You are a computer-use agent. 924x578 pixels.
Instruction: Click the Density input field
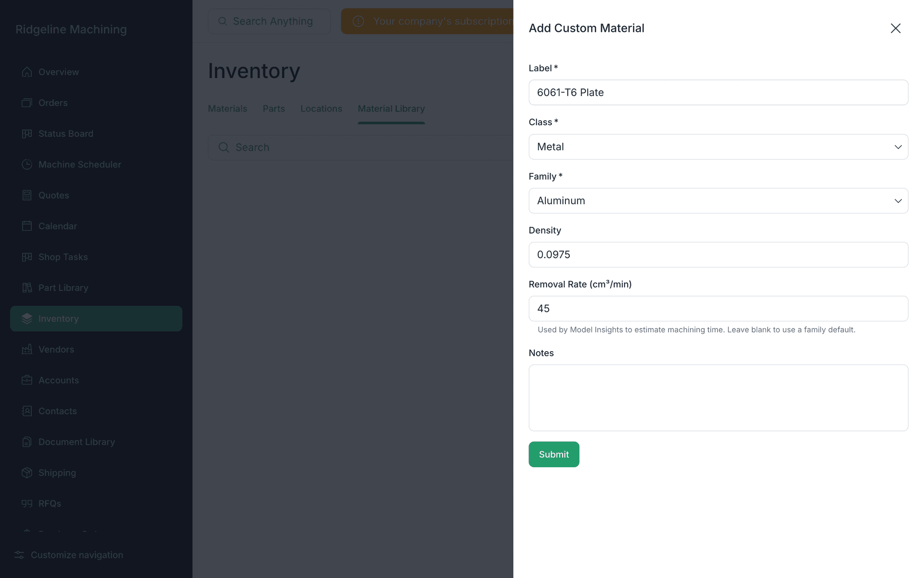(718, 255)
